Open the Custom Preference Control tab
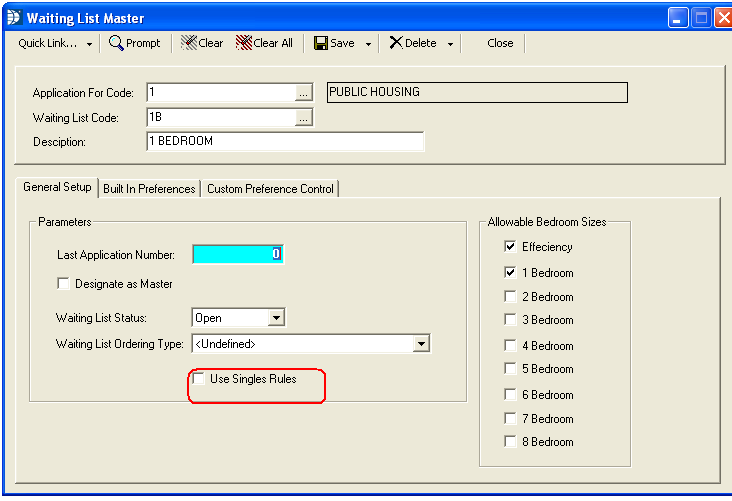732x501 pixels. (270, 189)
